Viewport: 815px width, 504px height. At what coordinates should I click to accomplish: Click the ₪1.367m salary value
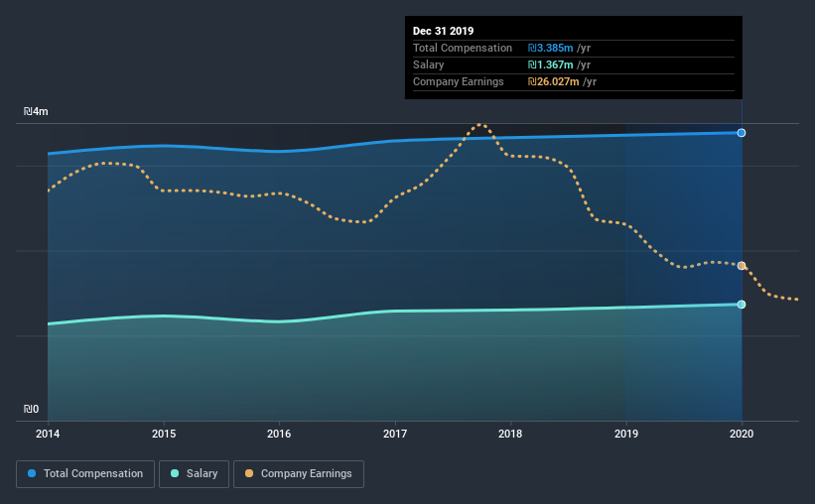pyautogui.click(x=550, y=64)
